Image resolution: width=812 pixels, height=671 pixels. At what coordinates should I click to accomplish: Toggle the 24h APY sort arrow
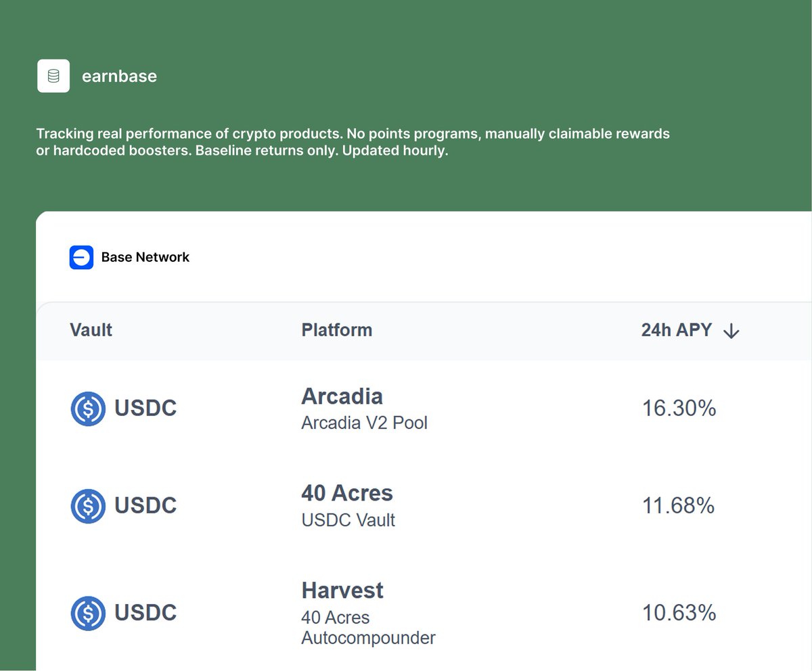[x=731, y=331]
